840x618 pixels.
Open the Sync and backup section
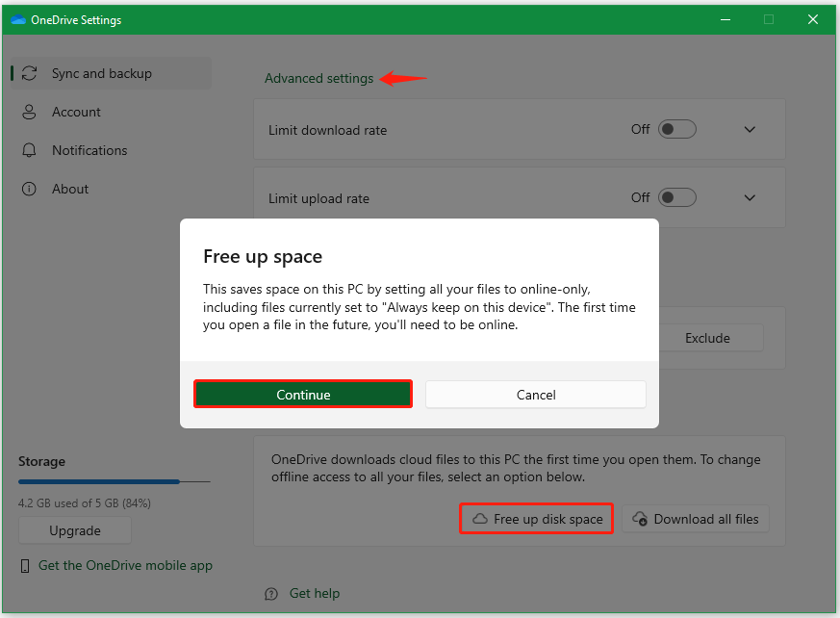click(x=111, y=73)
